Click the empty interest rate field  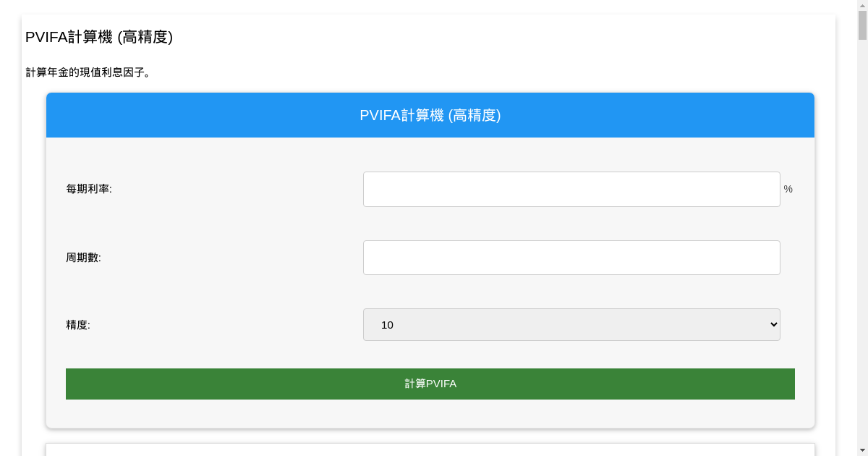coord(571,189)
